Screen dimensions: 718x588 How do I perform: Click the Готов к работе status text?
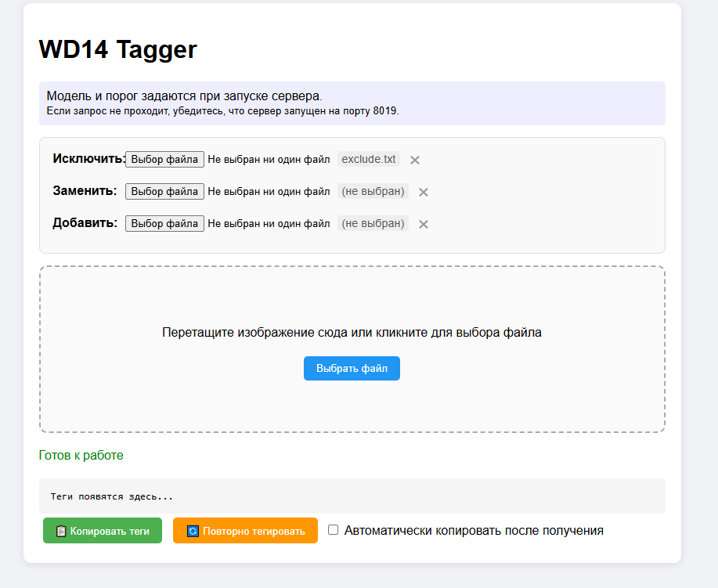pos(81,455)
